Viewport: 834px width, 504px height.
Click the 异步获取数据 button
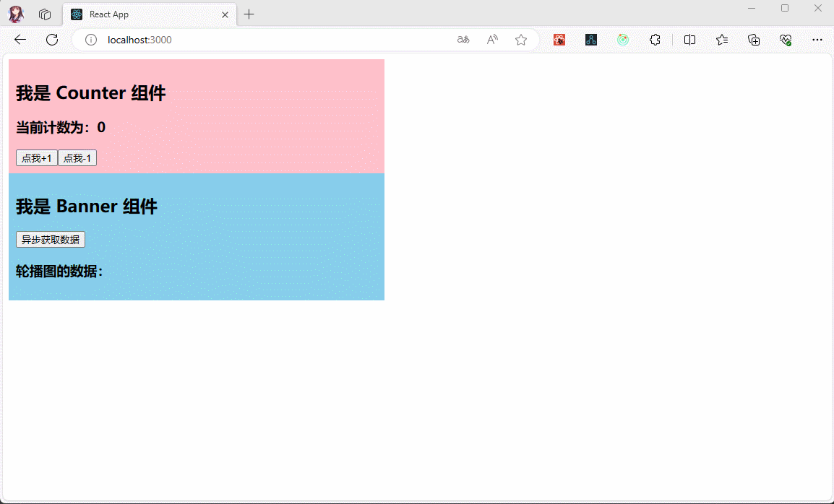(x=51, y=240)
